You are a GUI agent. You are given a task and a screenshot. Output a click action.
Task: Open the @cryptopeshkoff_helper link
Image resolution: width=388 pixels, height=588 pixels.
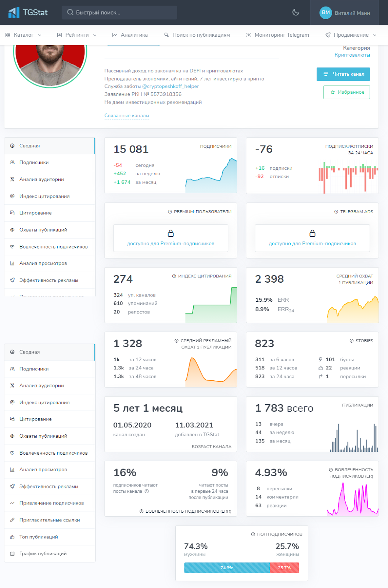170,86
